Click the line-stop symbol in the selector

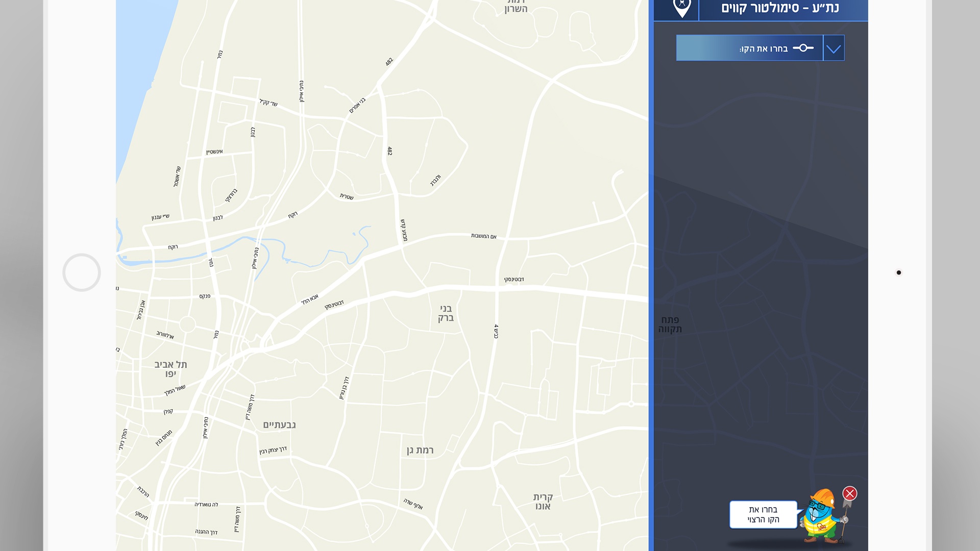(803, 48)
